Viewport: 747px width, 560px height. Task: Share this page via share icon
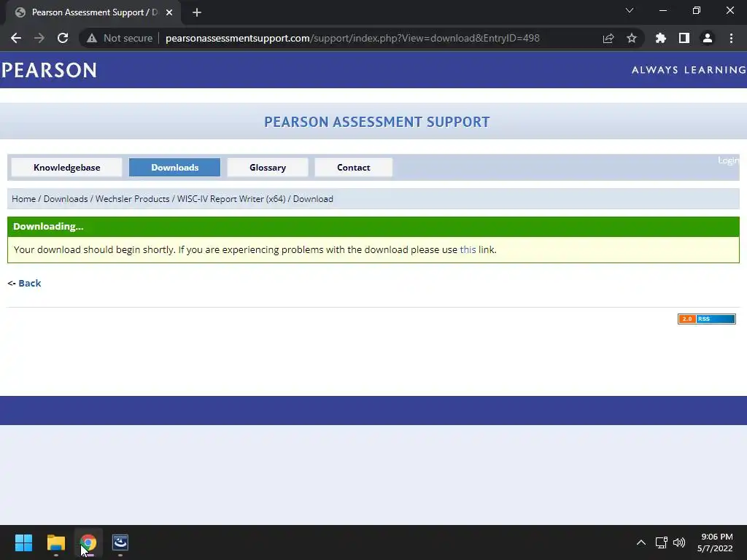[608, 38]
